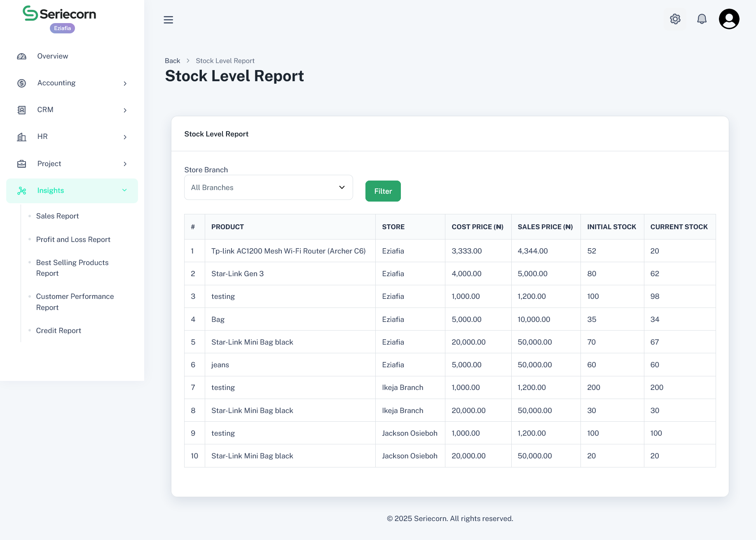756x540 pixels.
Task: Click the Insights graph icon
Action: click(x=22, y=191)
